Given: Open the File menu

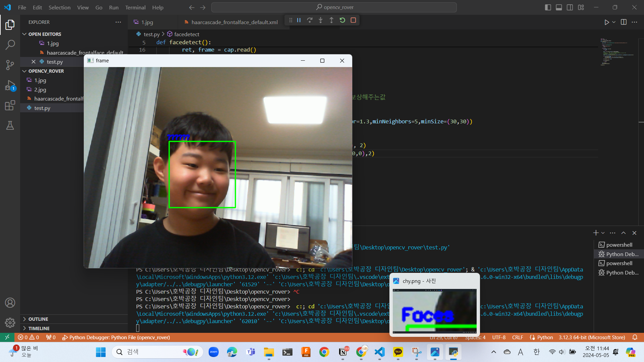Looking at the screenshot, I should [22, 7].
